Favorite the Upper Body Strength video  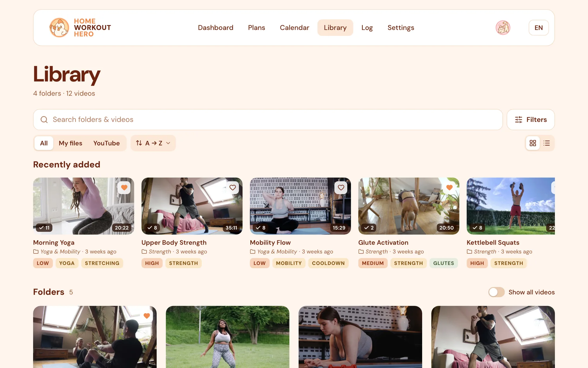[233, 188]
